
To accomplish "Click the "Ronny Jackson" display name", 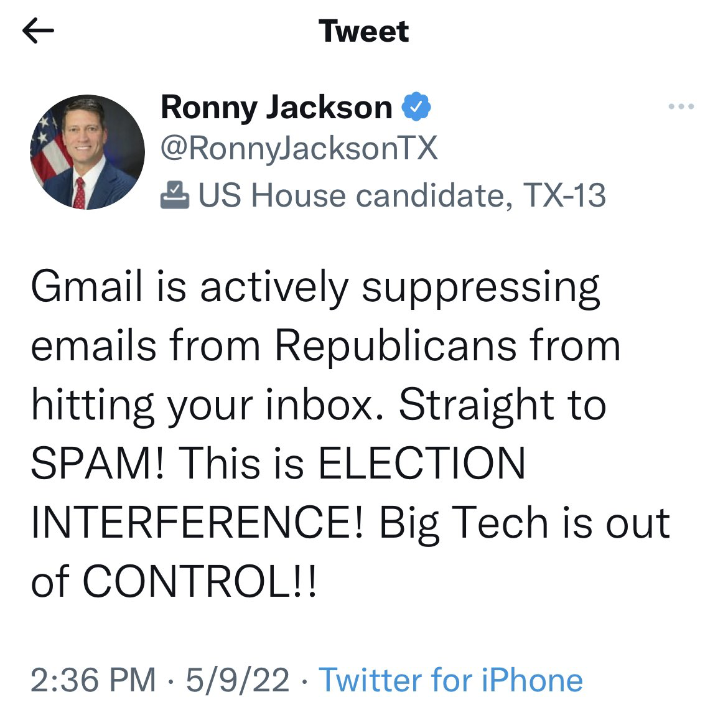I will click(276, 107).
